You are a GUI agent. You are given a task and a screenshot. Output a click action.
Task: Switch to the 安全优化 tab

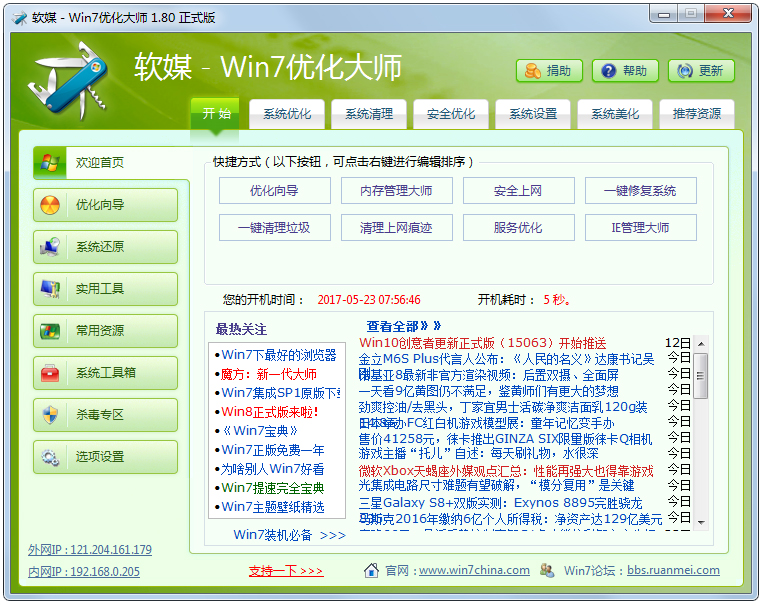click(x=451, y=114)
